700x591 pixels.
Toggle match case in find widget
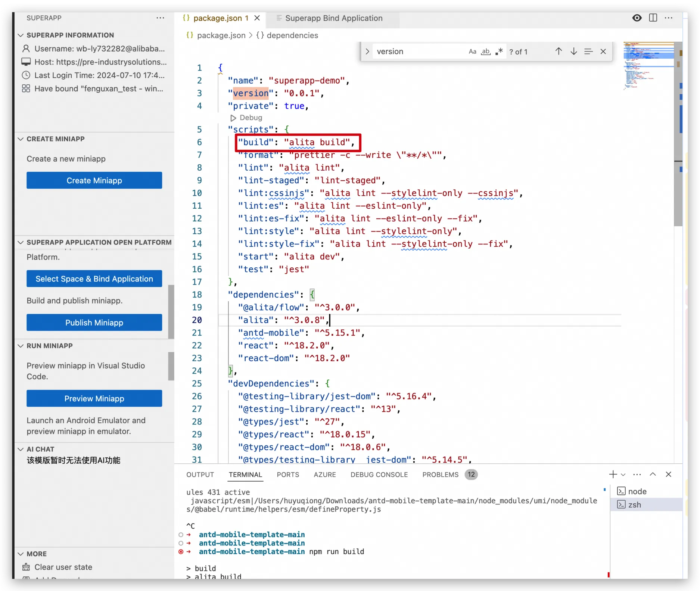[x=472, y=52]
